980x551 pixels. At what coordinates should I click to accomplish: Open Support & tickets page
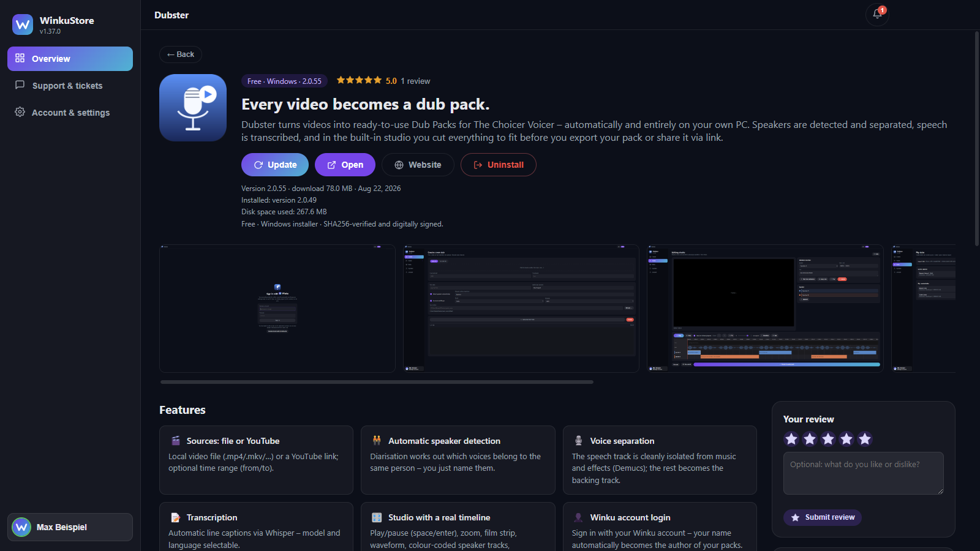[70, 86]
